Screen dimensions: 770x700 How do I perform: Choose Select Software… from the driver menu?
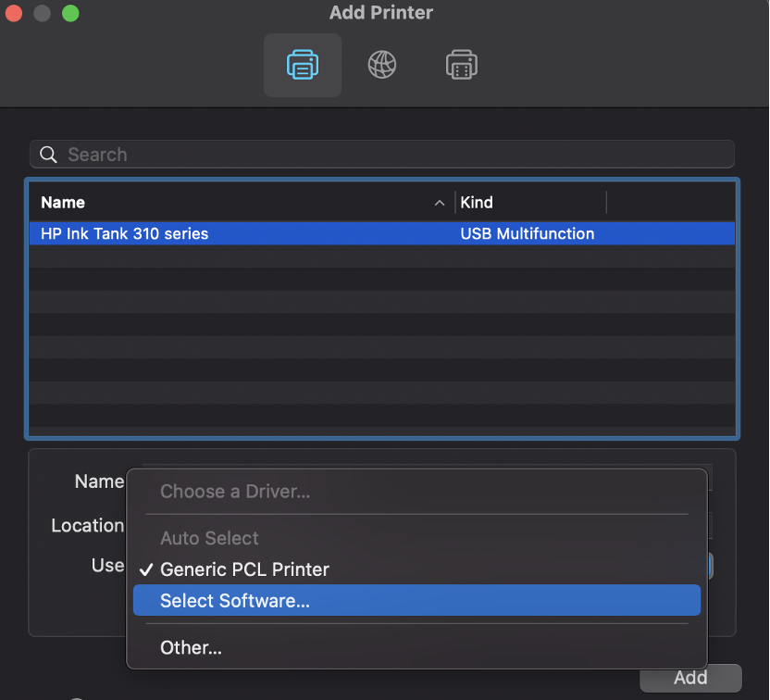[x=235, y=601]
